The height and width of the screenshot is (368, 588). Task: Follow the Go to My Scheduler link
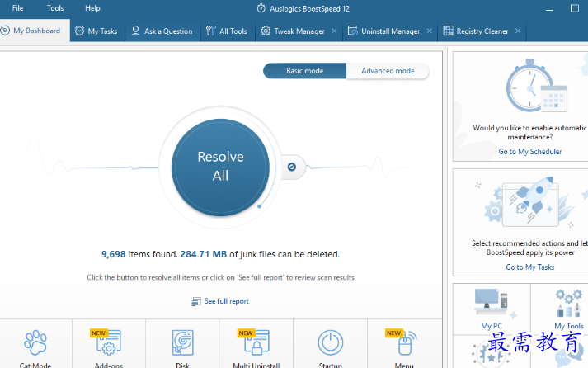(530, 152)
